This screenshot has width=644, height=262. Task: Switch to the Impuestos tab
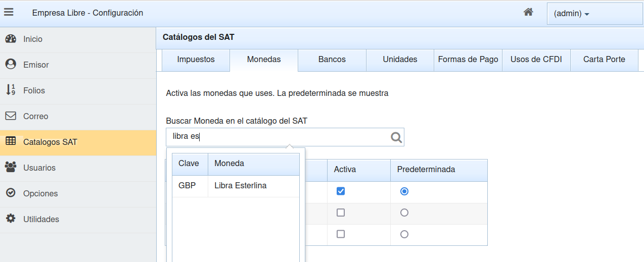click(x=196, y=60)
